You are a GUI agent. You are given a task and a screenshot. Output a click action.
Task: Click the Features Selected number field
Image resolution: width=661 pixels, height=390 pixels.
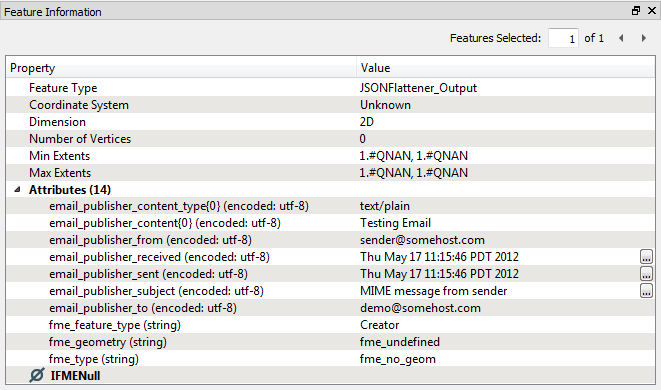563,38
